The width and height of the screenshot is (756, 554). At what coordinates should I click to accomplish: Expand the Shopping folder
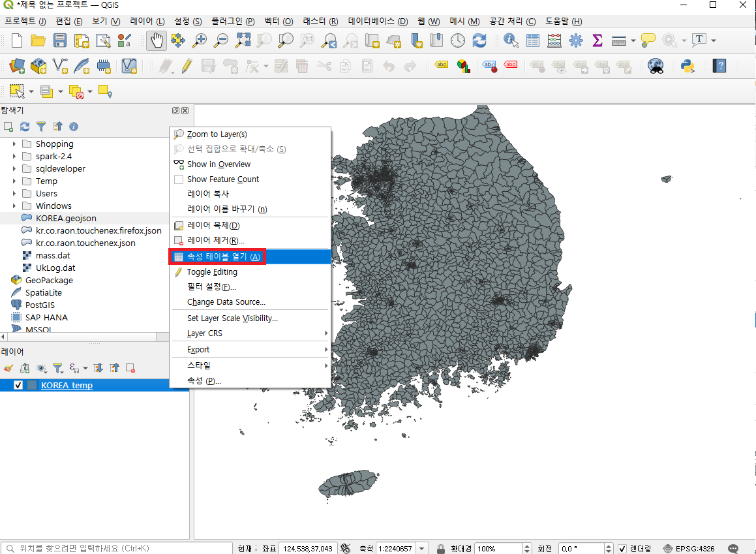tap(14, 144)
